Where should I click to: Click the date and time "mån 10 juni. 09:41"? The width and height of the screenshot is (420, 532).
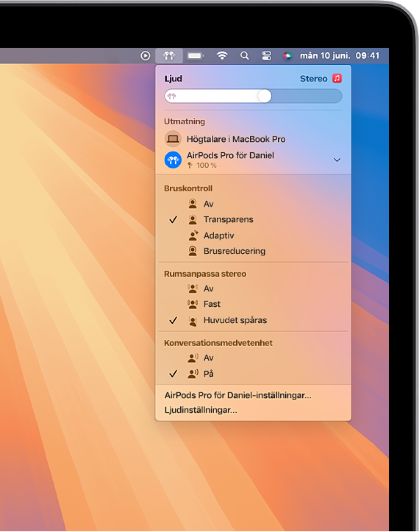click(339, 56)
